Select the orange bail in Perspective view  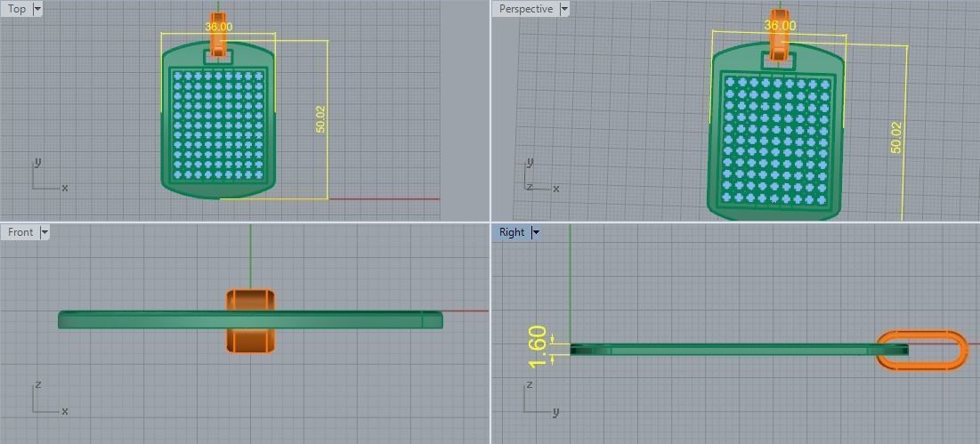(x=778, y=35)
